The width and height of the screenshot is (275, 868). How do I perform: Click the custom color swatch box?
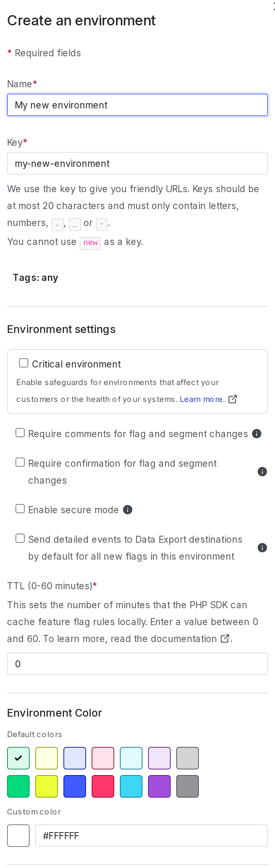pos(18,835)
